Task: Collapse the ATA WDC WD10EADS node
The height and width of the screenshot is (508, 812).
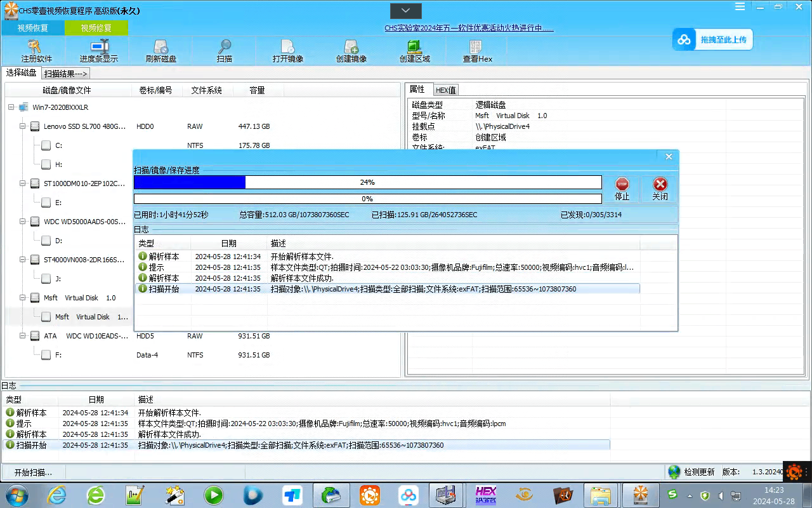Action: tap(23, 336)
